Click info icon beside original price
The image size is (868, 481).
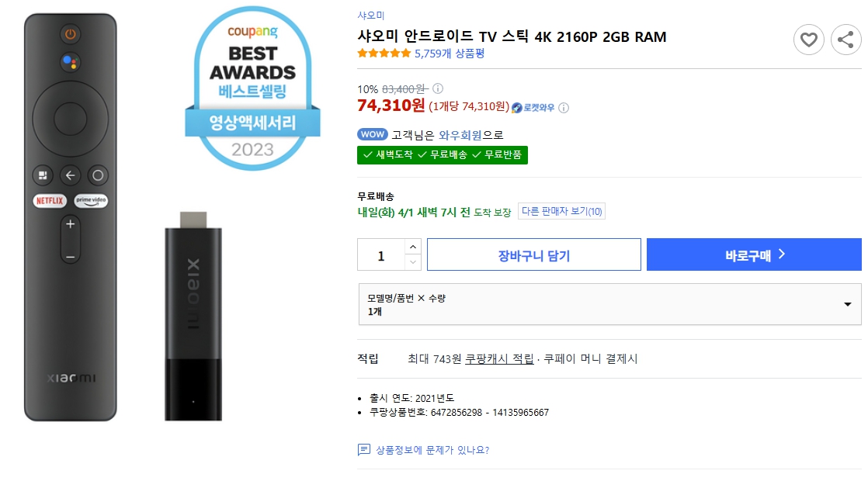click(438, 88)
